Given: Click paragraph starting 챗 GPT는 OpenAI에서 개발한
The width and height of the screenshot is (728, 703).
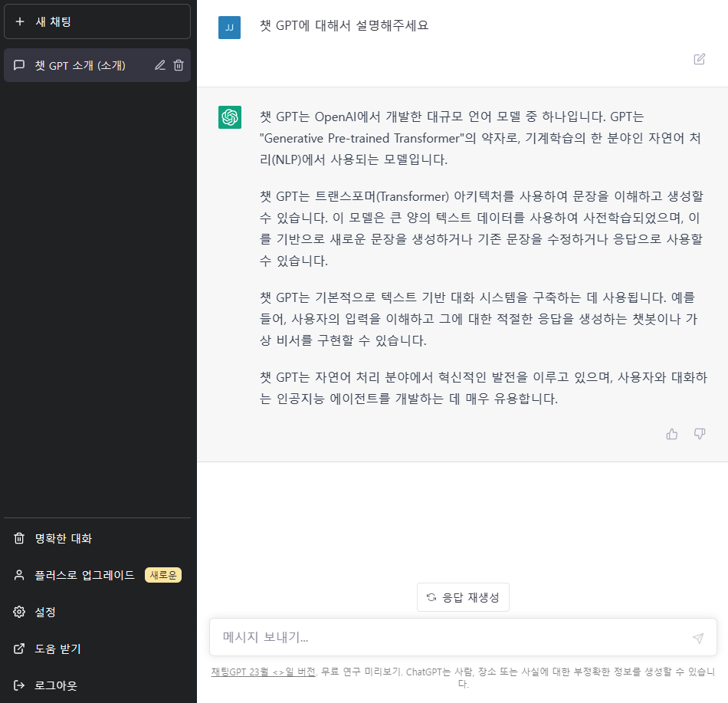Looking at the screenshot, I should [480, 138].
